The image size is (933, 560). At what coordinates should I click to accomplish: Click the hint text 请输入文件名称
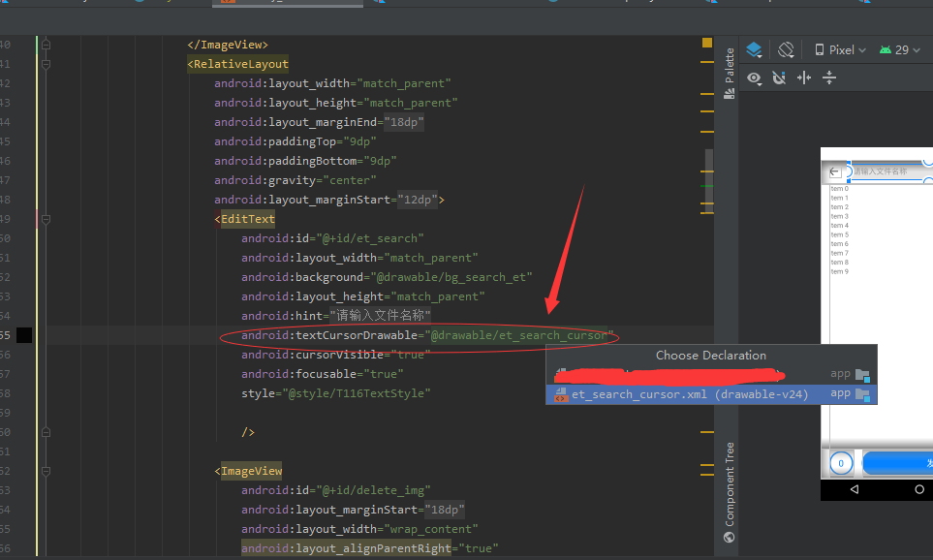tap(380, 316)
